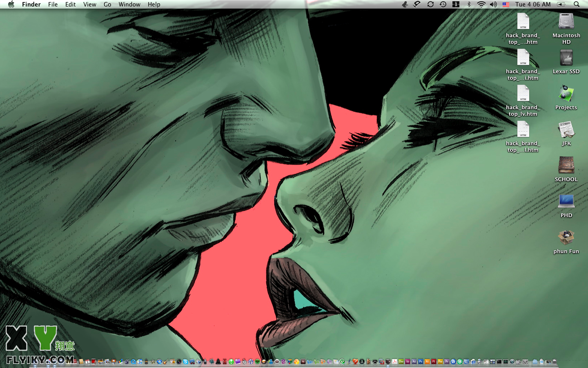Image resolution: width=588 pixels, height=368 pixels.
Task: Select the hack_brand_top_....htm file icon
Action: tap(523, 21)
